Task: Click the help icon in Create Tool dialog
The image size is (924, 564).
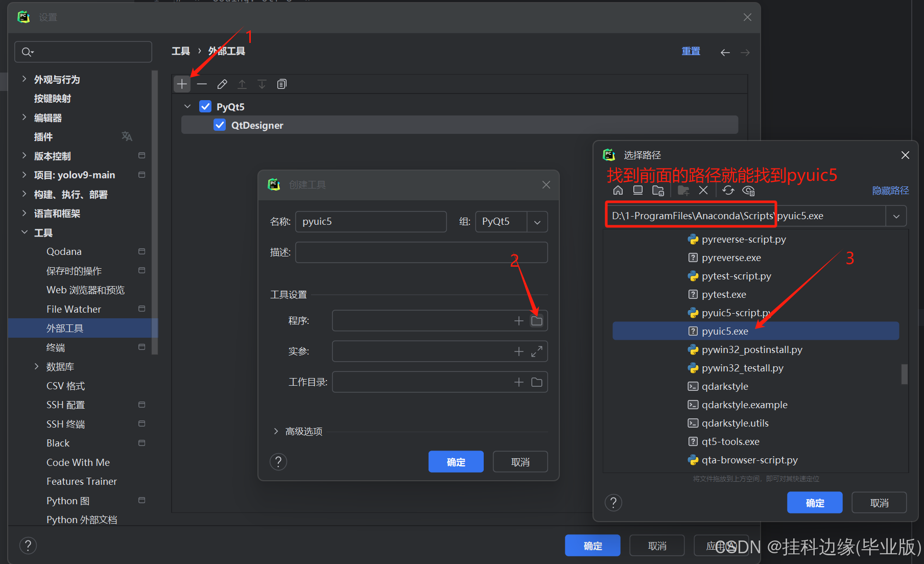Action: tap(278, 462)
